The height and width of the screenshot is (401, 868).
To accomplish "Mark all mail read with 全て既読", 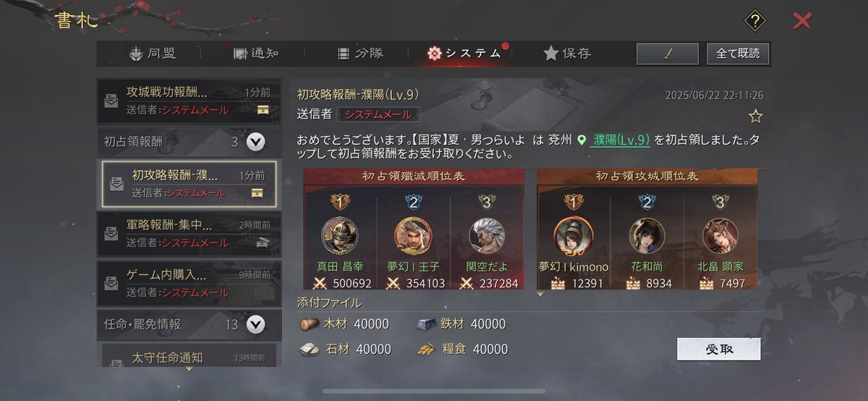I will (x=738, y=54).
